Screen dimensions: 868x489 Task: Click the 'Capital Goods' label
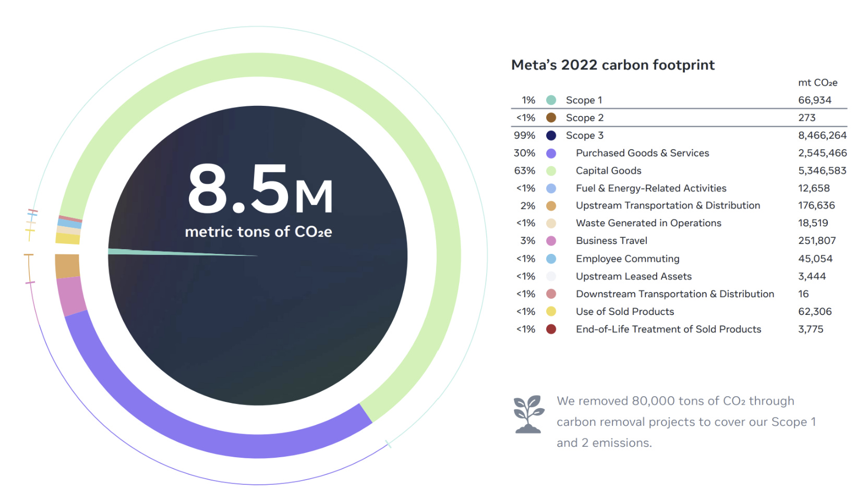point(609,171)
